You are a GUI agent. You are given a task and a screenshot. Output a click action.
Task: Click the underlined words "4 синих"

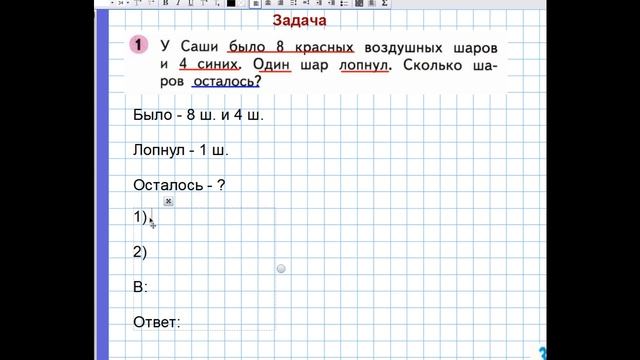coord(209,64)
